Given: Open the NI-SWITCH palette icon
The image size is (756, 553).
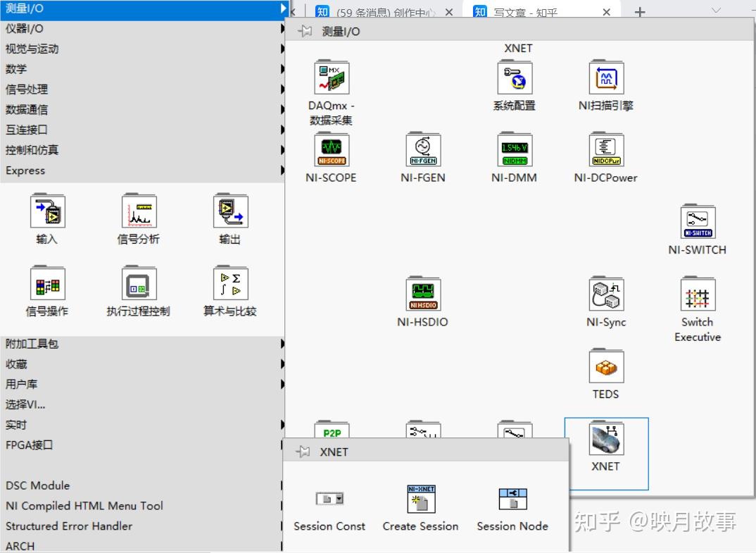Looking at the screenshot, I should coord(697,222).
